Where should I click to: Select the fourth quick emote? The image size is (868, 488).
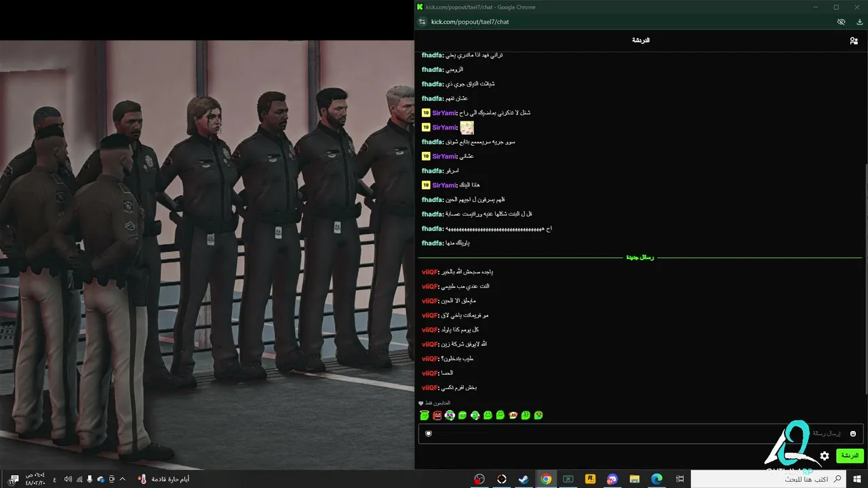(x=462, y=415)
